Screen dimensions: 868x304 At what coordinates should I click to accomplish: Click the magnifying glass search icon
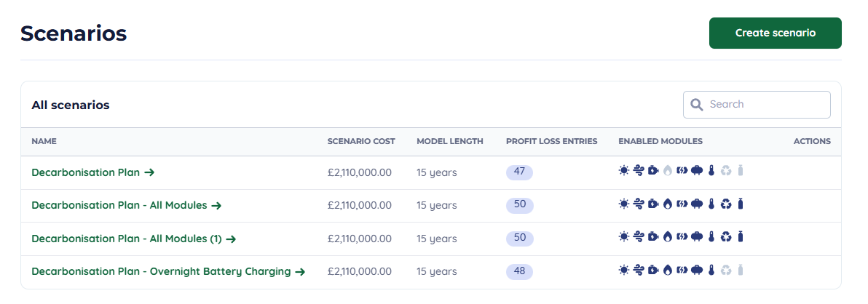(x=697, y=105)
